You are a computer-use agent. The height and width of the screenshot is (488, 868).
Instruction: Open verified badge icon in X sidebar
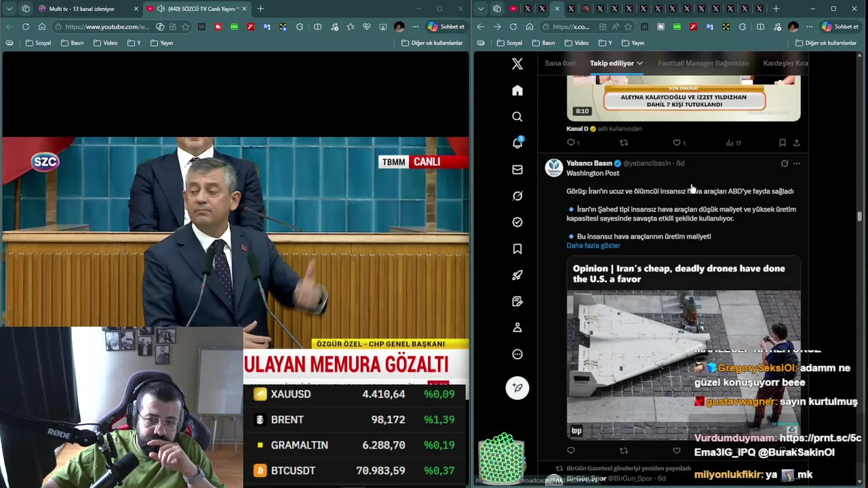[x=517, y=222]
